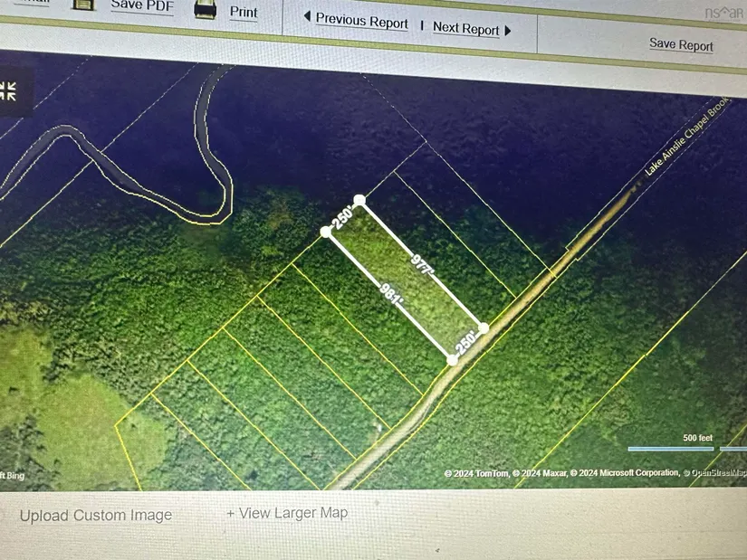Click the fullscreen arrows icon on the map

point(8,90)
